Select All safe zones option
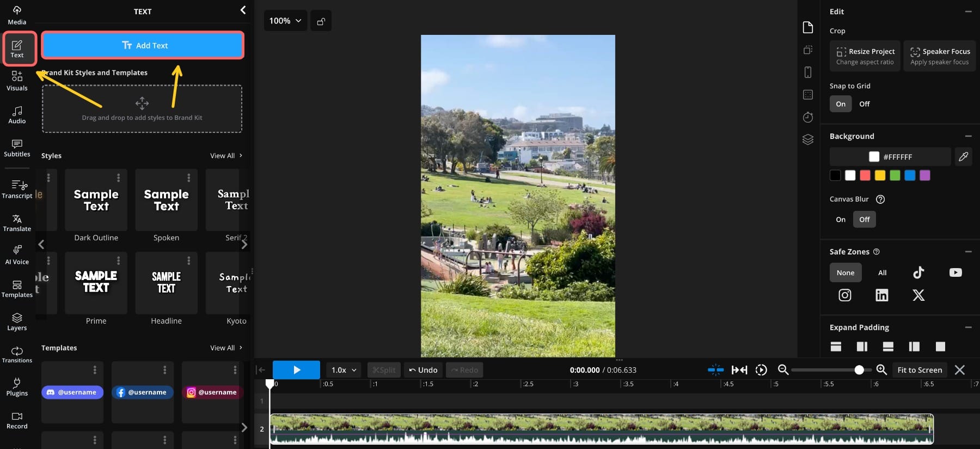The width and height of the screenshot is (980, 449). point(882,273)
